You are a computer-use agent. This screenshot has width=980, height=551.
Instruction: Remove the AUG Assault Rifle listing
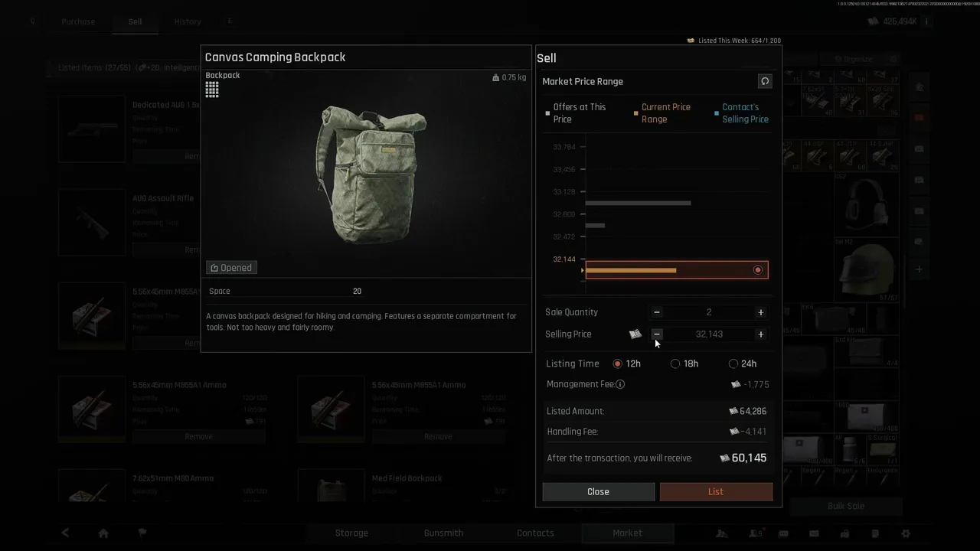pyautogui.click(x=166, y=249)
